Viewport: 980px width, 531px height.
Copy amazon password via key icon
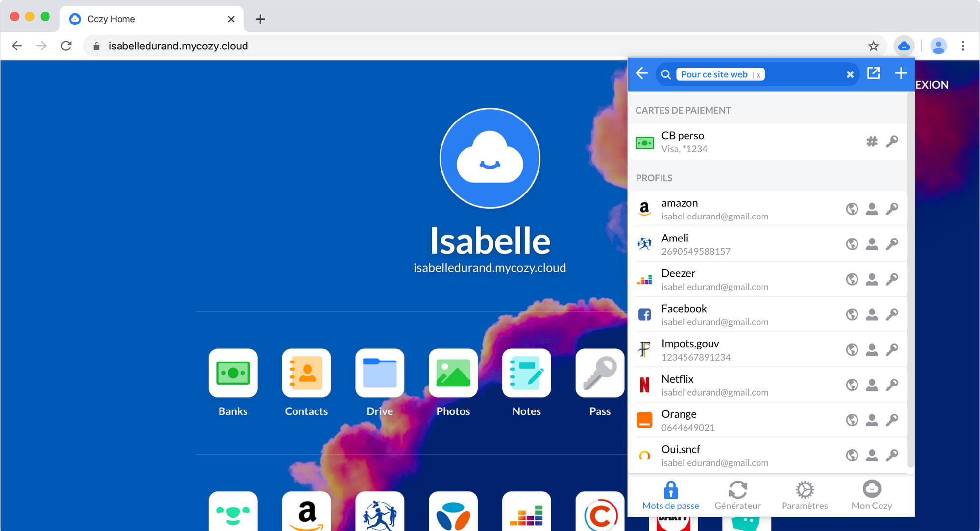click(x=892, y=209)
